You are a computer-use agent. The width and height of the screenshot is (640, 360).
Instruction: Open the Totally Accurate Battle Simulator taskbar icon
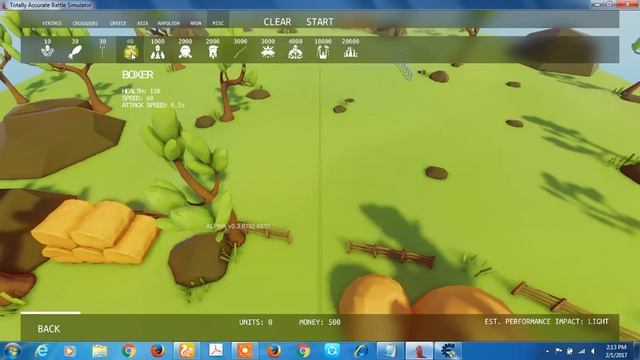pos(419,351)
